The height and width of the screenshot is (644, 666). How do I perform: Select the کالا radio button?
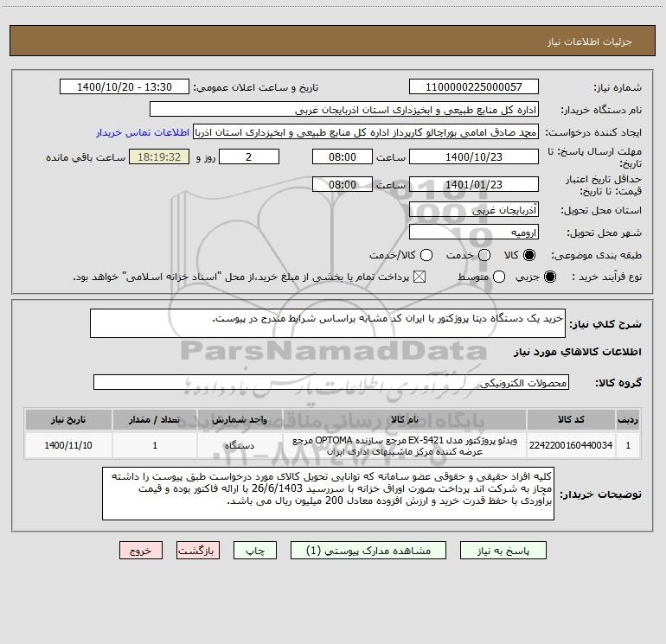(529, 255)
